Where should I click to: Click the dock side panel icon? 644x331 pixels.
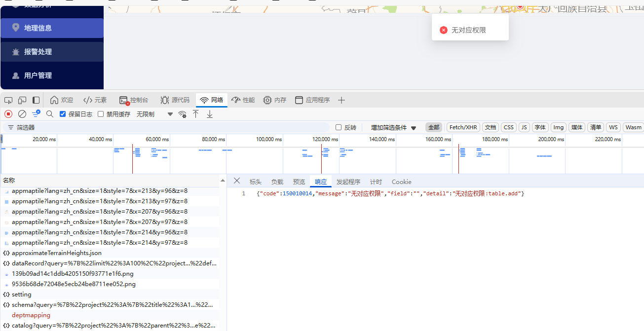click(x=36, y=100)
